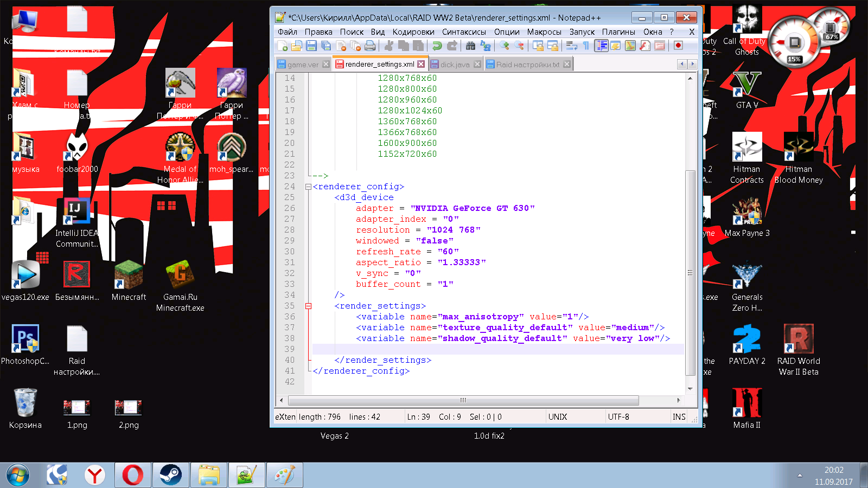Viewport: 868px width, 488px height.
Task: Click the Folder as Workspace icon
Action: [x=660, y=46]
